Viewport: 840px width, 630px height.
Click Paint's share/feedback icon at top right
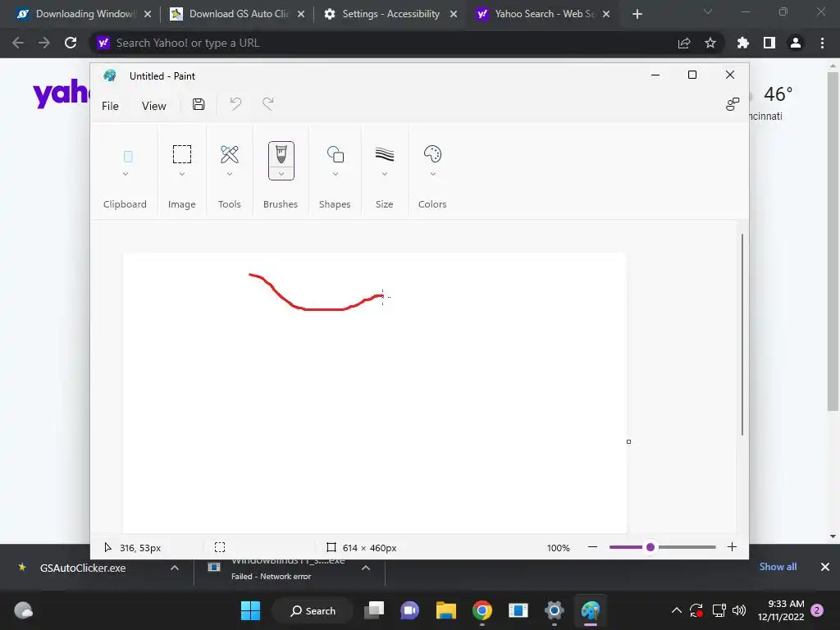click(733, 104)
